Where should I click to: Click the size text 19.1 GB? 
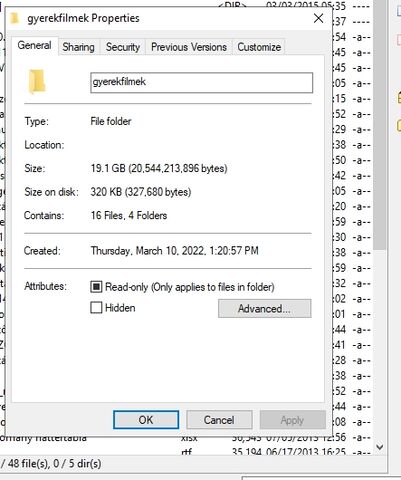click(x=108, y=168)
